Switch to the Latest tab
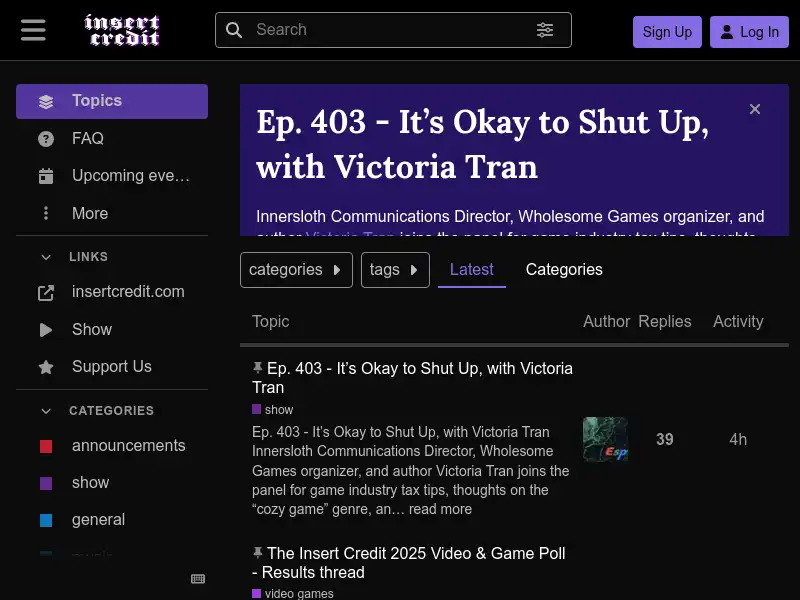This screenshot has width=800, height=600. point(471,270)
